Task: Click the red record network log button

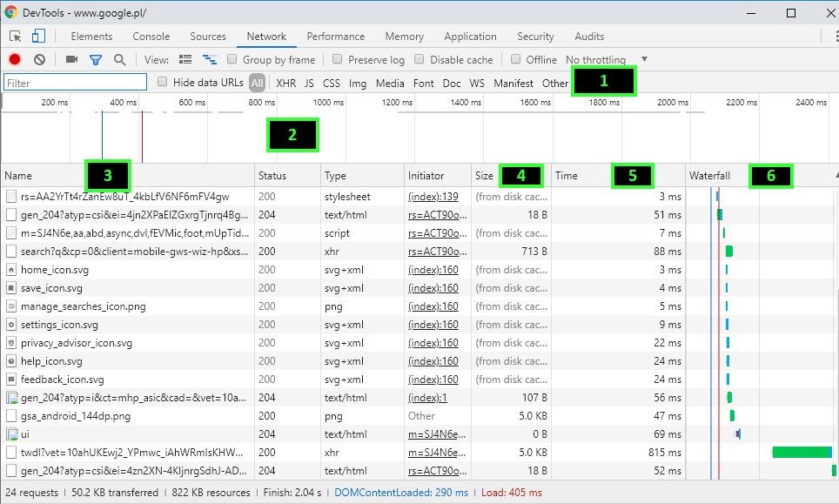Action: pyautogui.click(x=15, y=60)
